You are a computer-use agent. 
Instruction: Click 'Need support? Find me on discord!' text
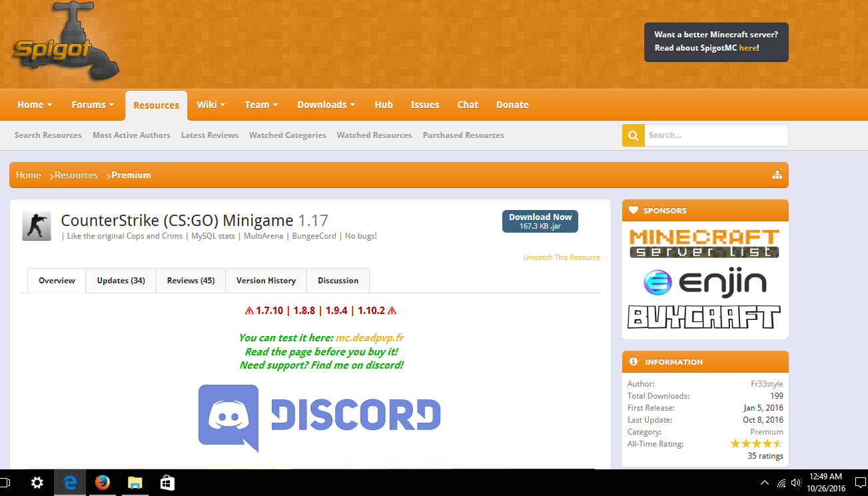tap(321, 365)
